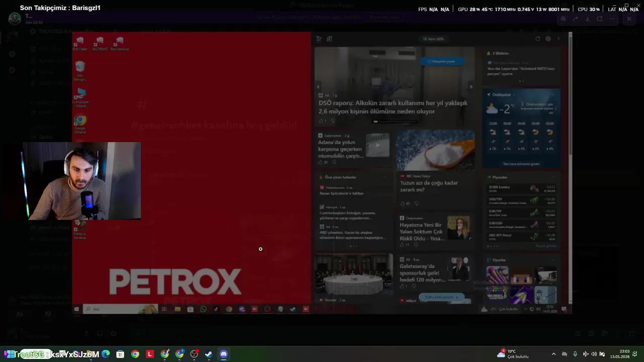The image size is (644, 362).
Task: Open Microsoft Store taskbar icon
Action: (x=120, y=354)
